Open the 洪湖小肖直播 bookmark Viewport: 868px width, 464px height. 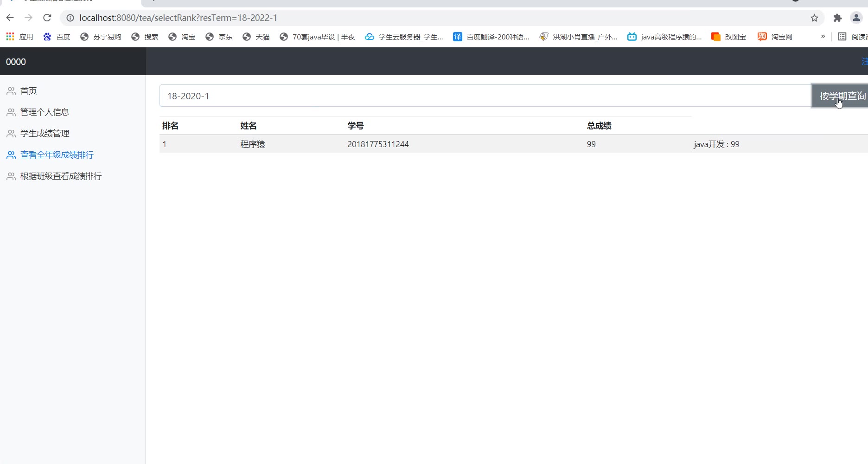coord(578,37)
